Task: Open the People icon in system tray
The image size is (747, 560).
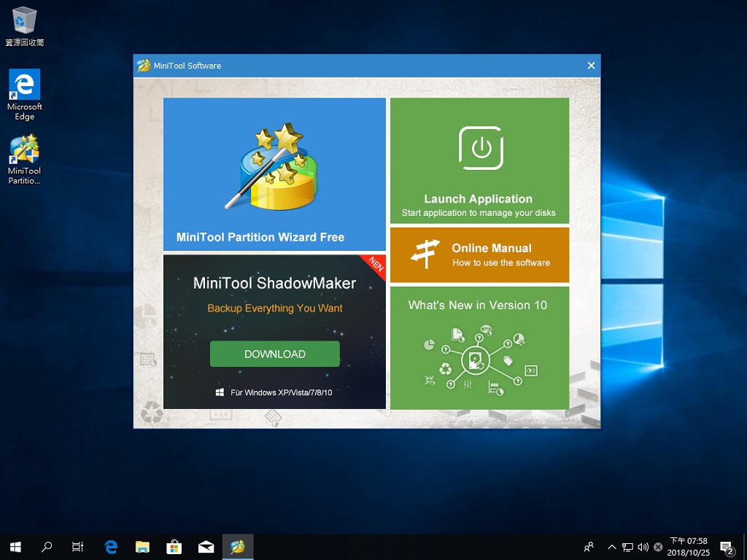Action: pos(589,547)
